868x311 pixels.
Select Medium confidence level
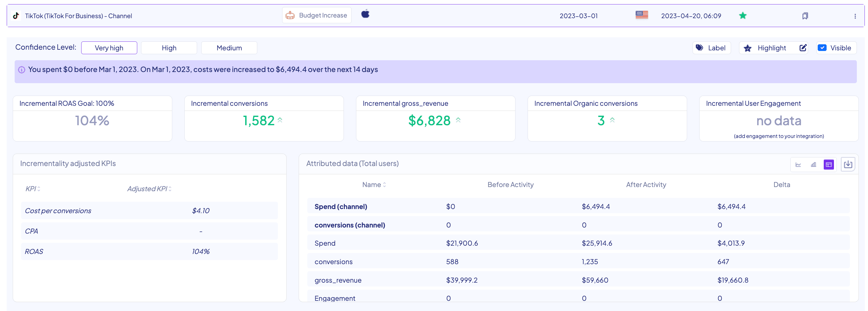point(229,48)
